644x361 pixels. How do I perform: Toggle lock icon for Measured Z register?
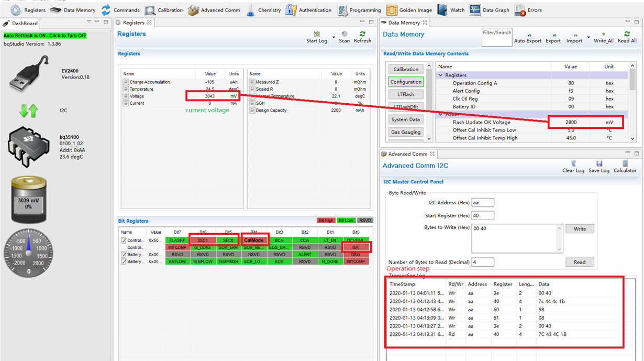tap(252, 82)
